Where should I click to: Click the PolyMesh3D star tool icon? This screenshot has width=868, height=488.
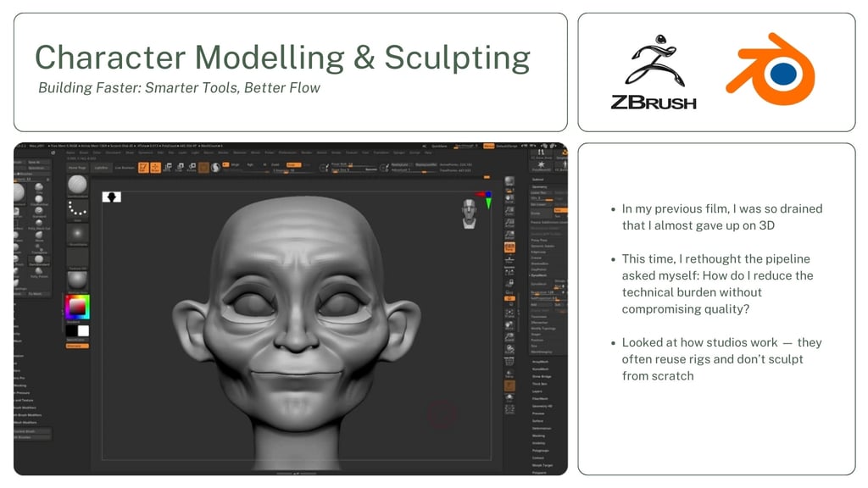coord(541,166)
